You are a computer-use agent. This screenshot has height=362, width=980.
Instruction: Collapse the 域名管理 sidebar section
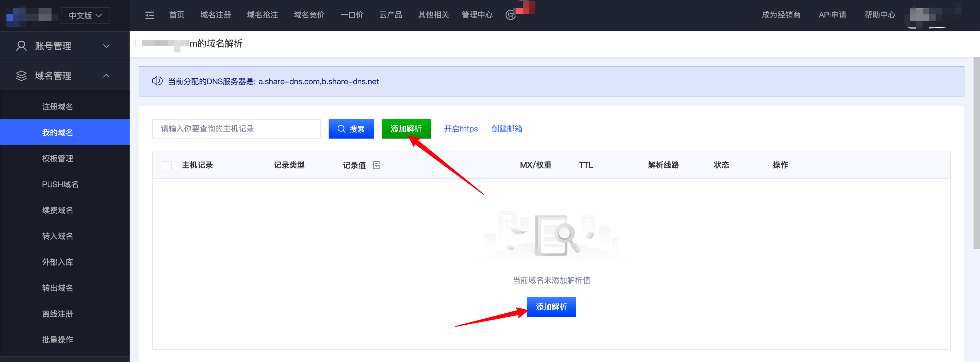(x=106, y=76)
